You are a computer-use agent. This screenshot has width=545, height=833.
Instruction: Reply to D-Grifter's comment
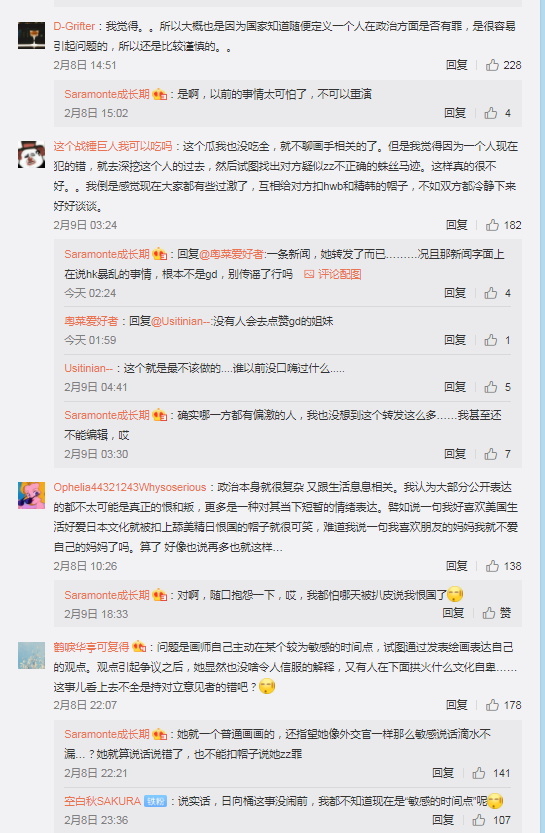tap(456, 65)
